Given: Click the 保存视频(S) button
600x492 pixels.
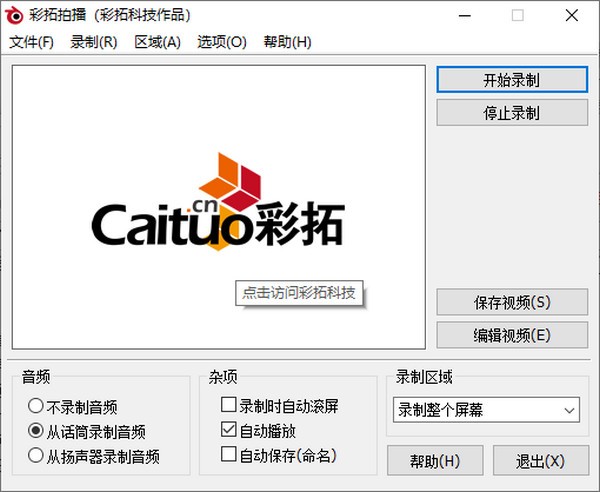Looking at the screenshot, I should point(512,302).
